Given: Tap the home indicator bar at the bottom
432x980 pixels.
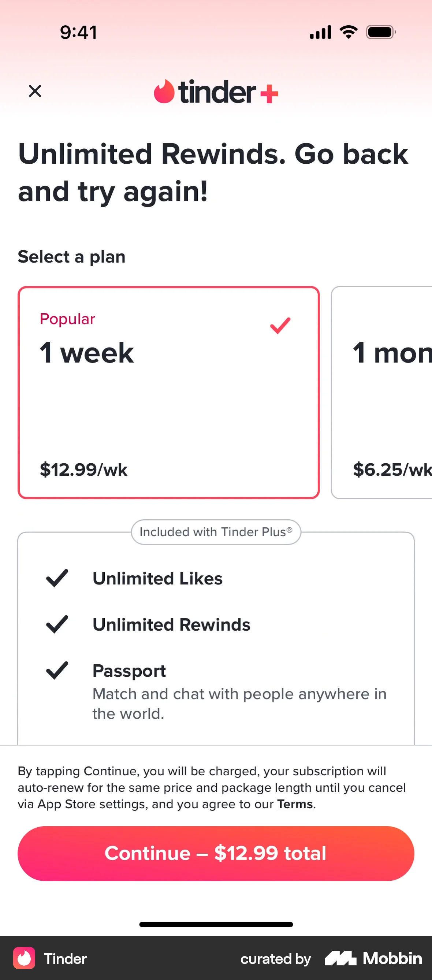Looking at the screenshot, I should tap(216, 924).
